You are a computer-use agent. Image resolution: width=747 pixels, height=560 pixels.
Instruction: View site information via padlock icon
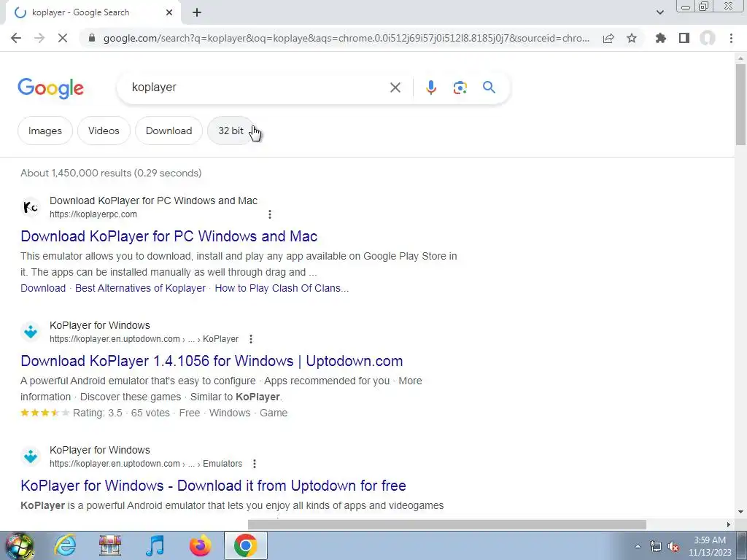point(92,38)
